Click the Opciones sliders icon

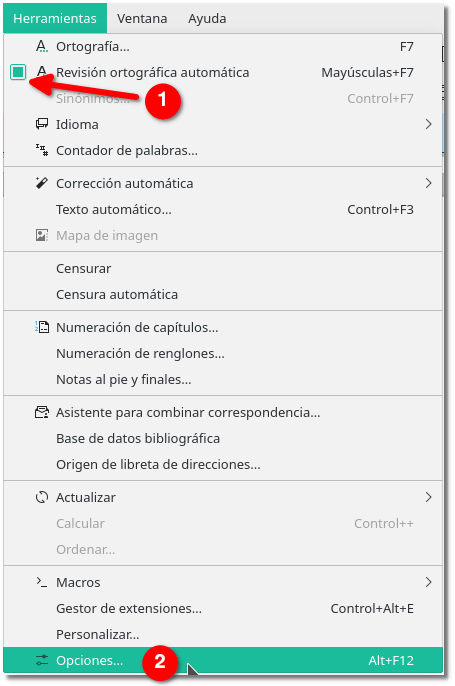coord(42,660)
